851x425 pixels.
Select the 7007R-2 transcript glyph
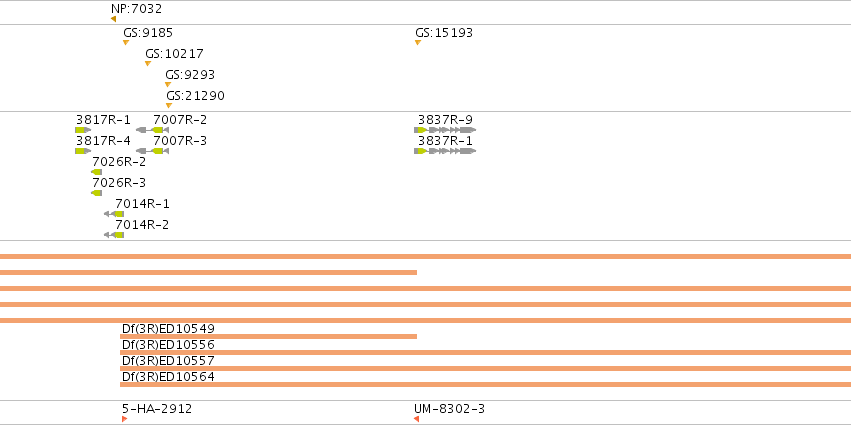point(153,130)
